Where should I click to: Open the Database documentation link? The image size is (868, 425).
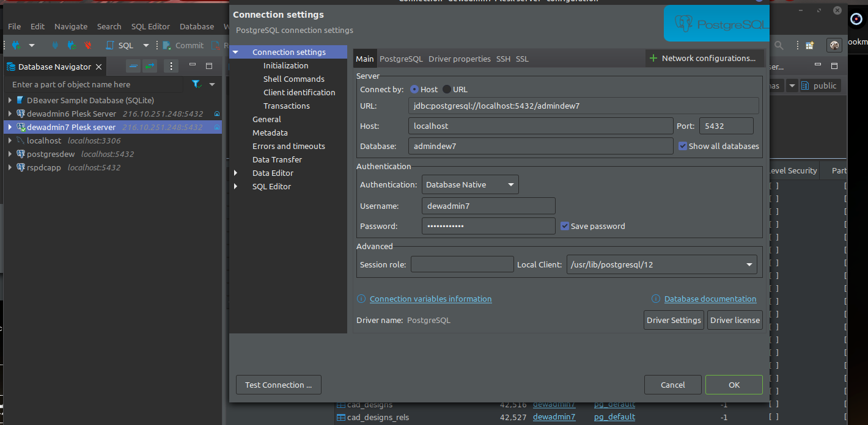click(x=710, y=299)
